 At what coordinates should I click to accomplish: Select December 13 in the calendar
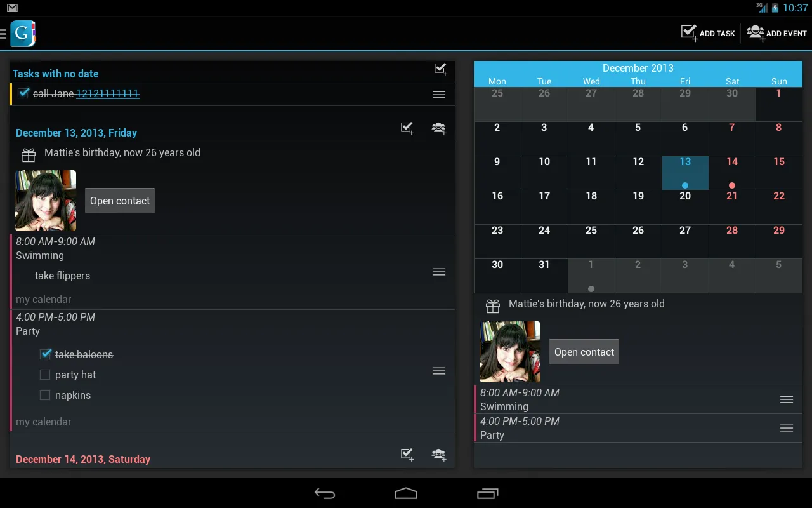click(x=685, y=173)
